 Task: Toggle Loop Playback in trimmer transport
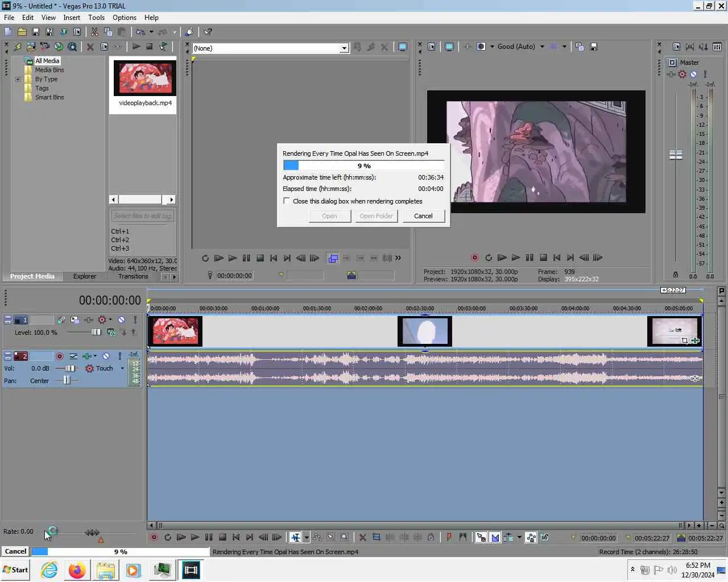click(205, 258)
